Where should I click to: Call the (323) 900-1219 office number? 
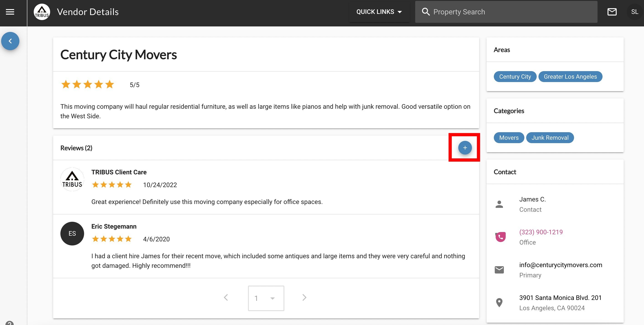541,232
